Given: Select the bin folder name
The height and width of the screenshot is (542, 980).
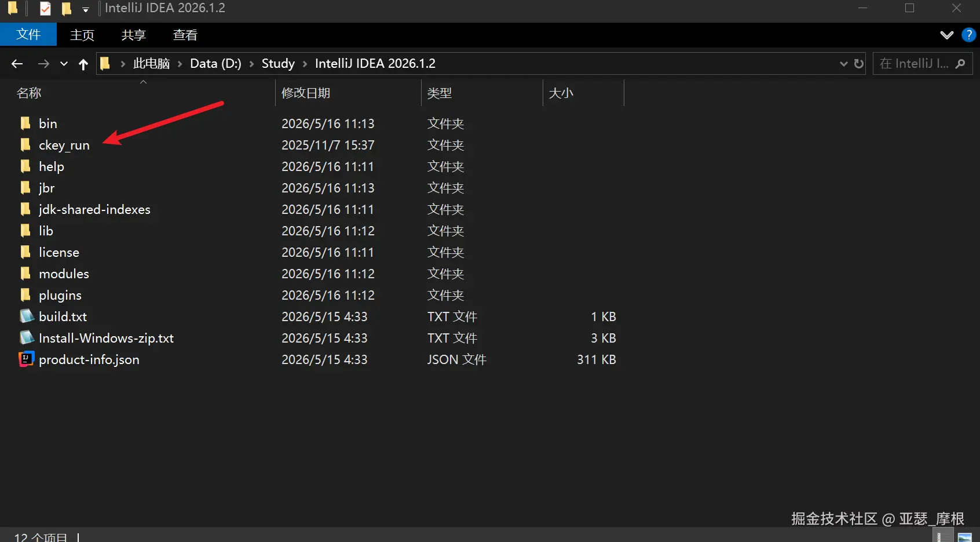Looking at the screenshot, I should click(x=48, y=123).
